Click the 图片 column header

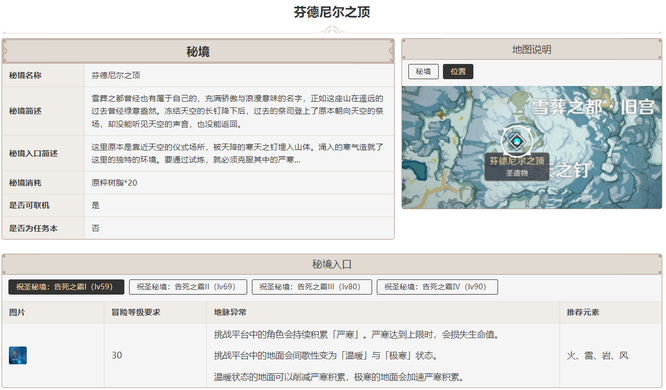tap(17, 312)
